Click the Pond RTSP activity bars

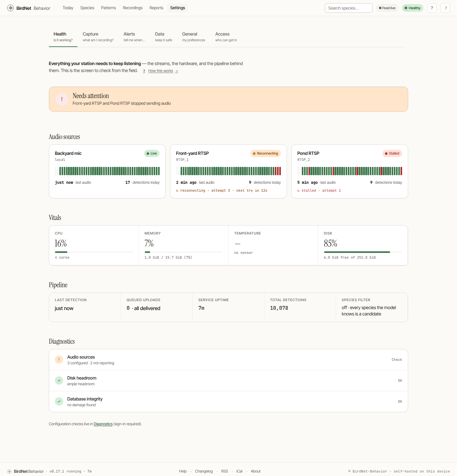pyautogui.click(x=350, y=171)
